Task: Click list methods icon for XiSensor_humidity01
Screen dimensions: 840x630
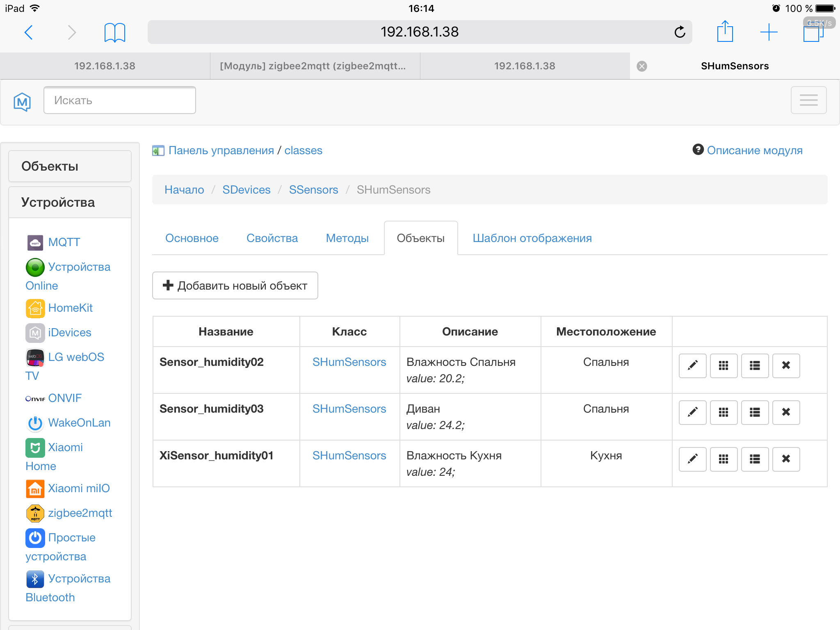Action: coord(755,459)
